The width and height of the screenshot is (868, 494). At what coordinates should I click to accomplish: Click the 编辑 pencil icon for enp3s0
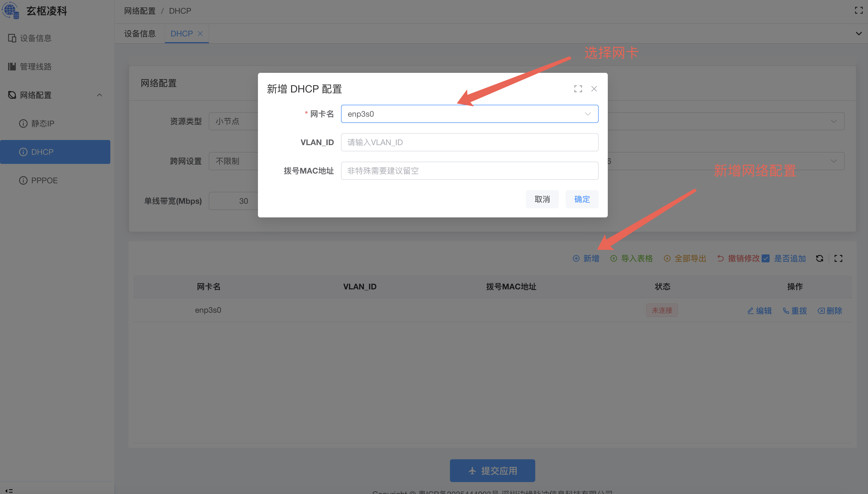[x=751, y=311]
